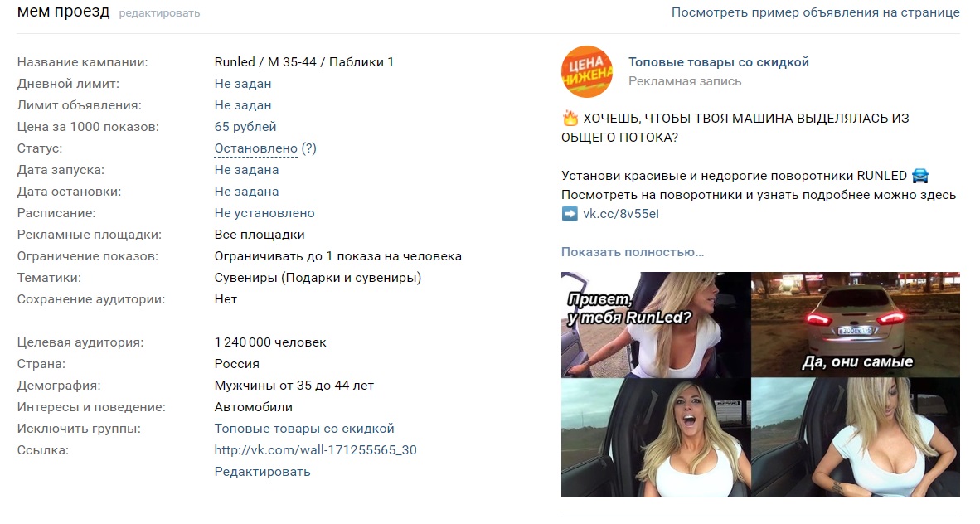The height and width of the screenshot is (524, 980).
Task: Set the stop date 'Не задана'
Action: tap(246, 192)
